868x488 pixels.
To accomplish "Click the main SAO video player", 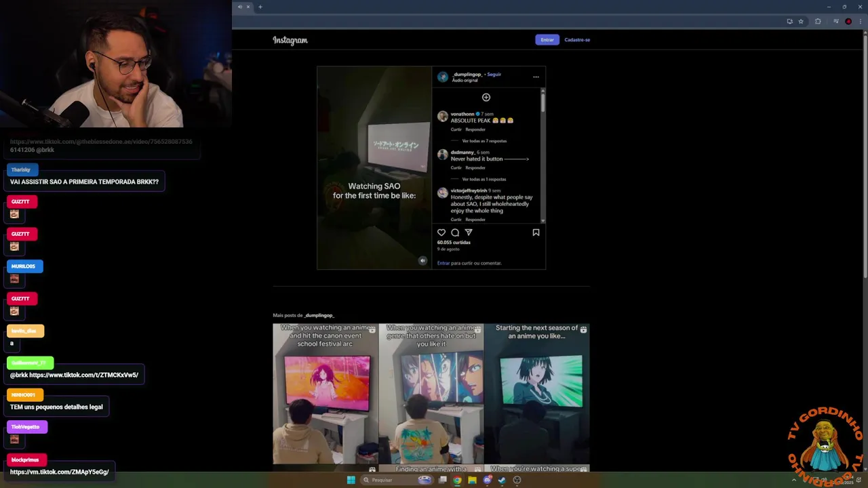I will click(374, 168).
